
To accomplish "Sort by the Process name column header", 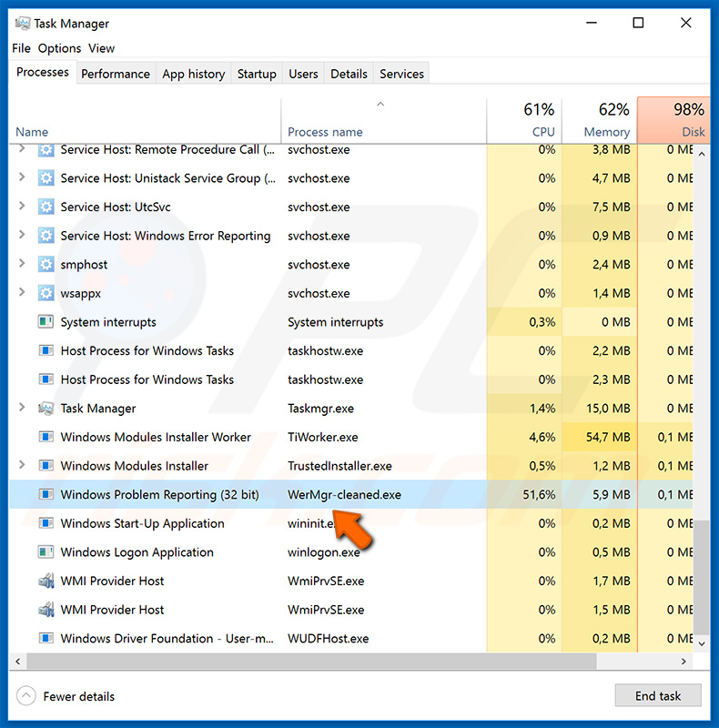I will click(x=384, y=121).
